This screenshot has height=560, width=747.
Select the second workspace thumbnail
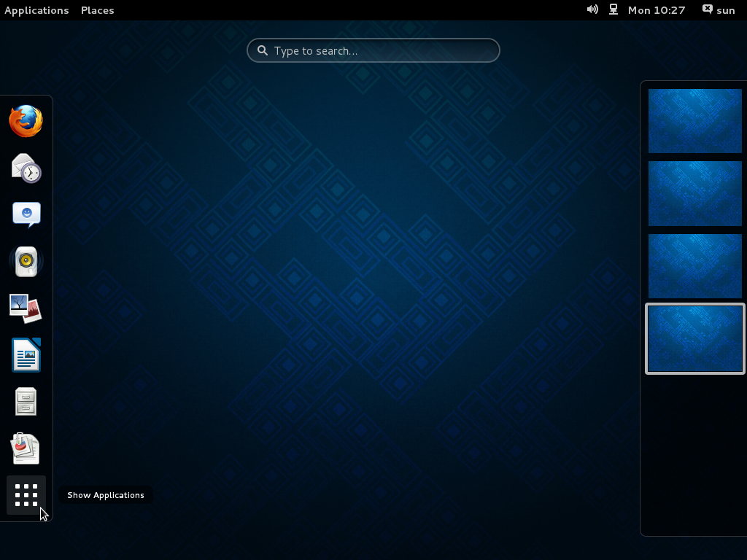pyautogui.click(x=694, y=193)
